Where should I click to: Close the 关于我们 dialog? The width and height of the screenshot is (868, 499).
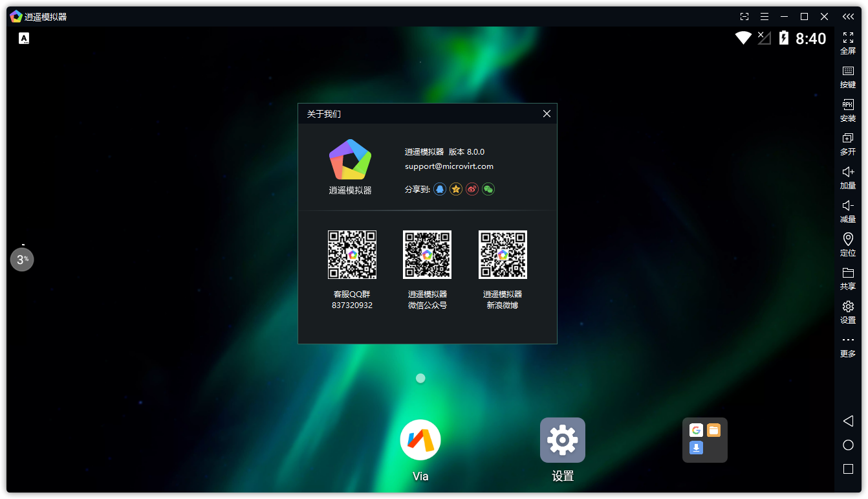(x=547, y=114)
